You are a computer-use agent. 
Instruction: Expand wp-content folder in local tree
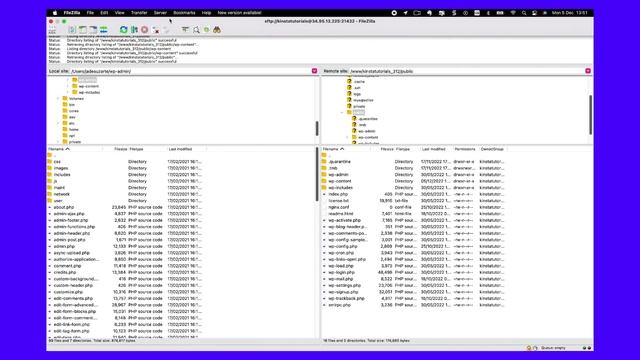[x=68, y=86]
